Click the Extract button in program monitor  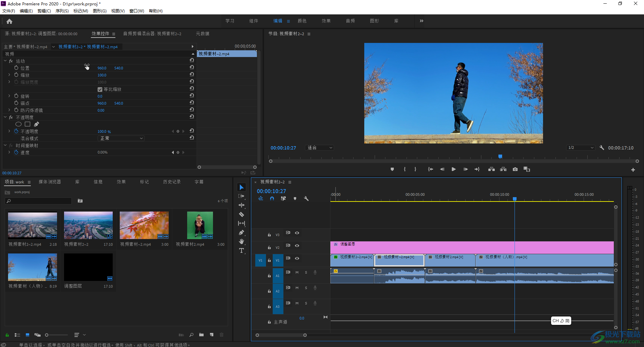(x=503, y=169)
